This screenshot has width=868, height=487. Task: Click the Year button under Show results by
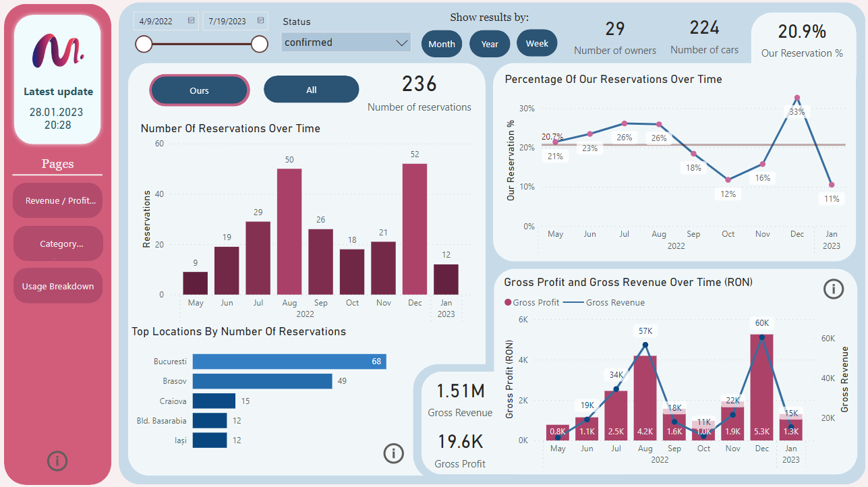point(490,42)
